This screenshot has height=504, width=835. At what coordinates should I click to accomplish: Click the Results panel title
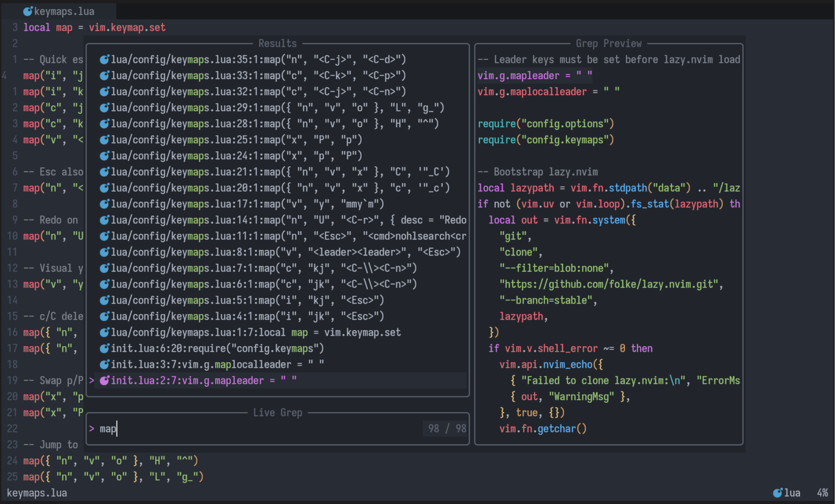coord(277,43)
